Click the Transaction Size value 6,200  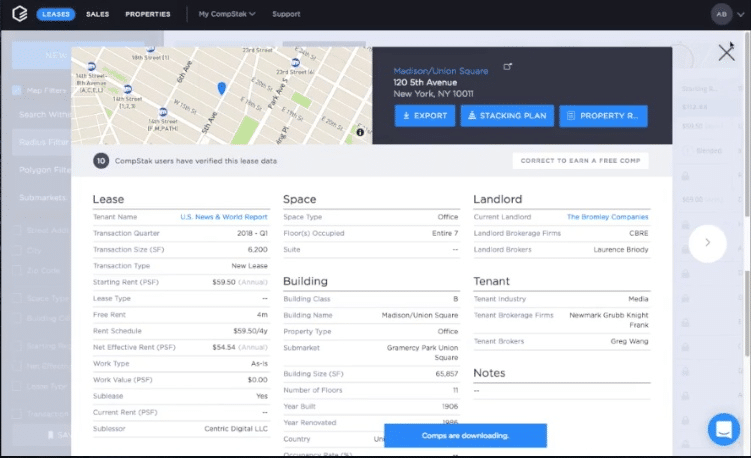[x=258, y=250]
